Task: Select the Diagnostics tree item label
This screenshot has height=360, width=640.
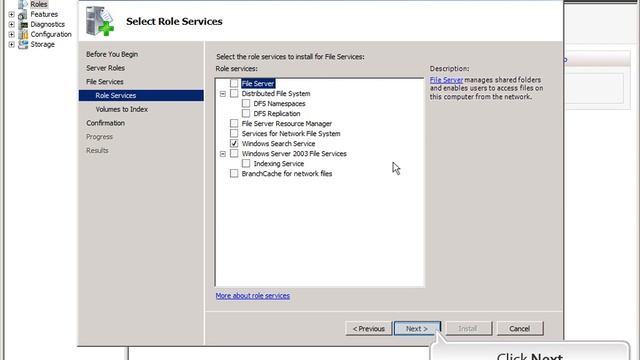Action: pos(47,24)
